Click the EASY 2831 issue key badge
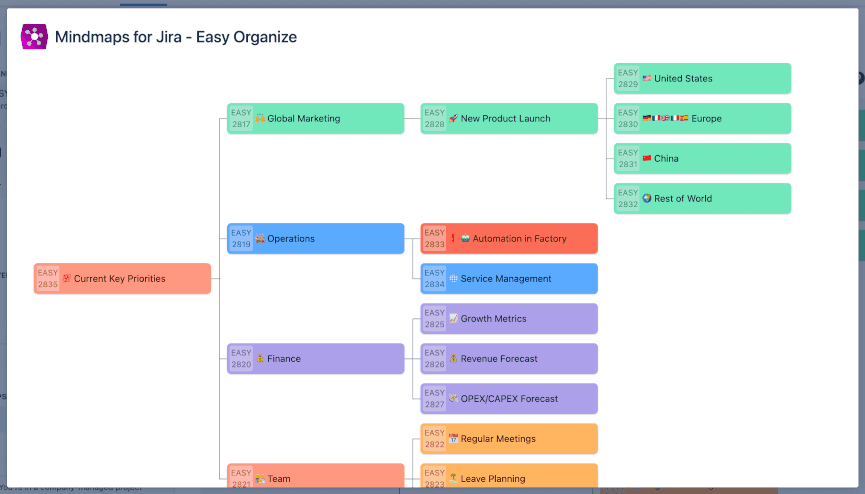The width and height of the screenshot is (865, 494). point(628,158)
